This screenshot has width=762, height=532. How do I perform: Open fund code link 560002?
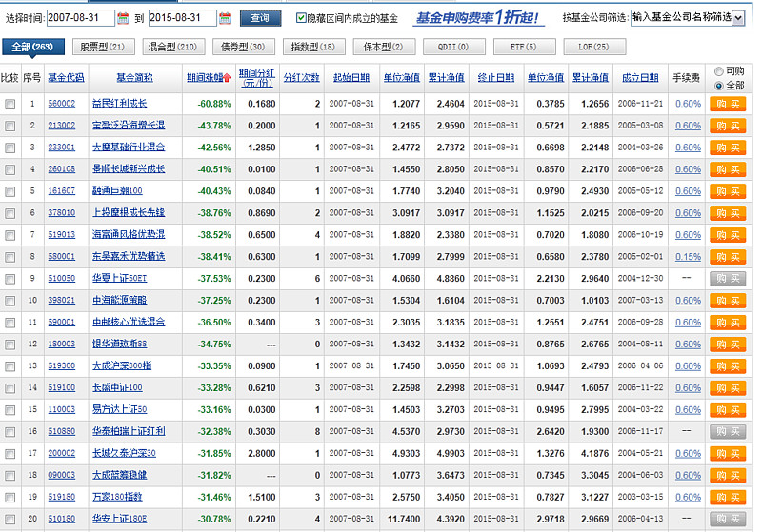coord(62,104)
